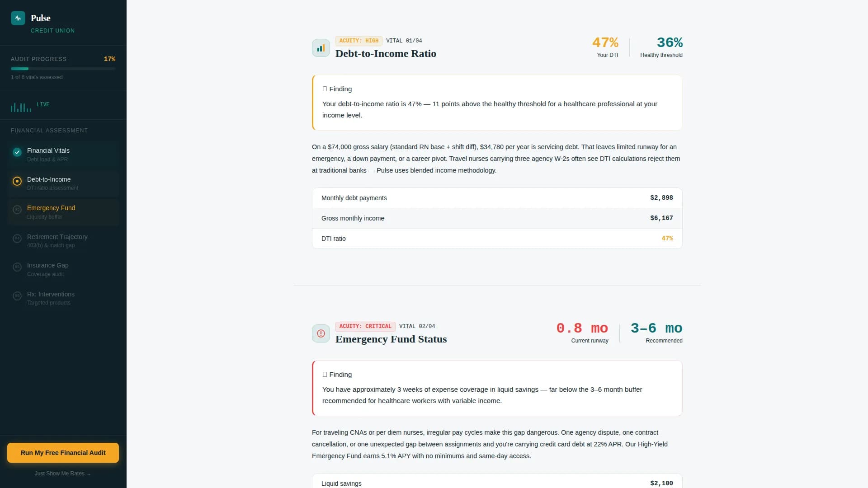The width and height of the screenshot is (868, 488).
Task: Check the Finding checkbox in Emergency Fund card
Action: tap(325, 374)
